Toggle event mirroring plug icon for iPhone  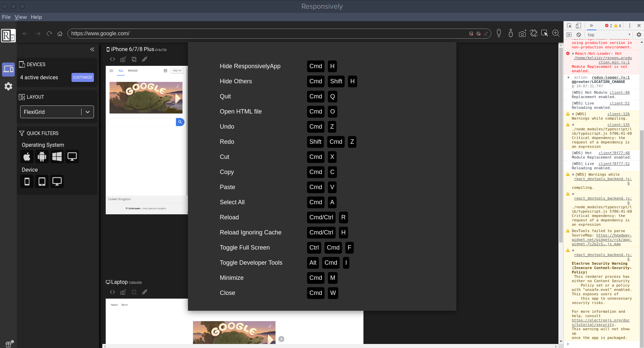pyautogui.click(x=145, y=59)
